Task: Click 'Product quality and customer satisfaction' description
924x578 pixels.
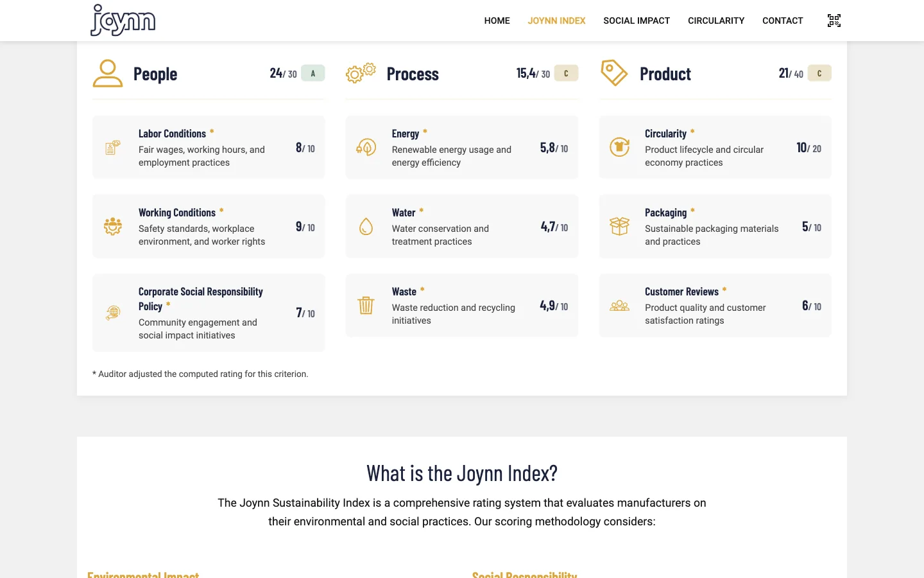Action: pyautogui.click(x=705, y=314)
